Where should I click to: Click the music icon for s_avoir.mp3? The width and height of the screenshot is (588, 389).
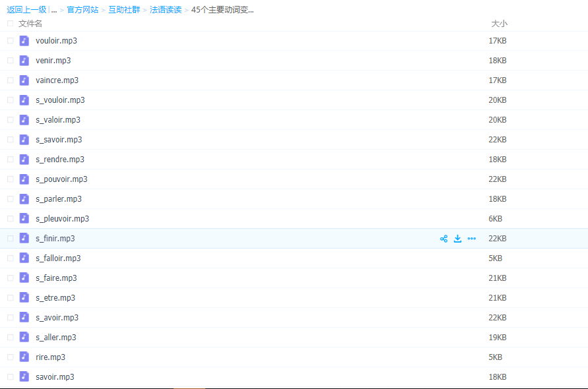tap(24, 317)
